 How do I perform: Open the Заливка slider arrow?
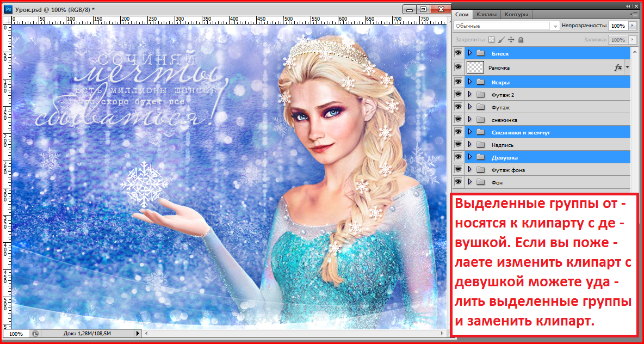(x=631, y=40)
